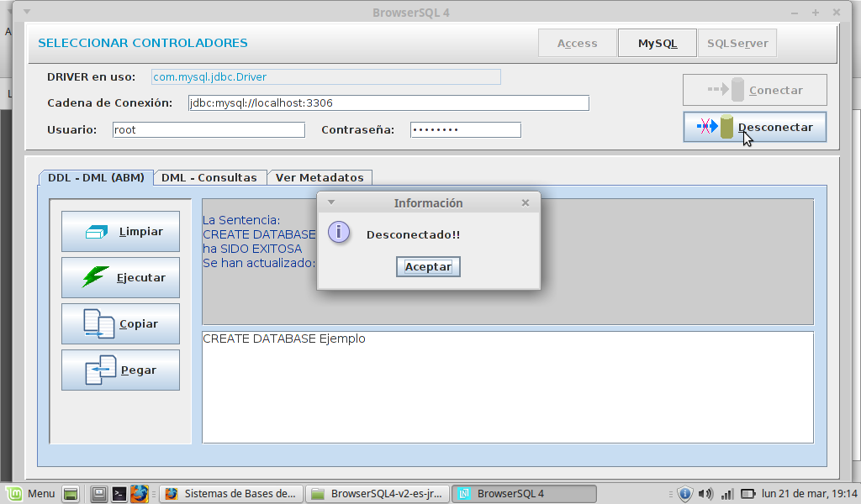Click the Conectar button
The image size is (861, 504).
pos(754,90)
